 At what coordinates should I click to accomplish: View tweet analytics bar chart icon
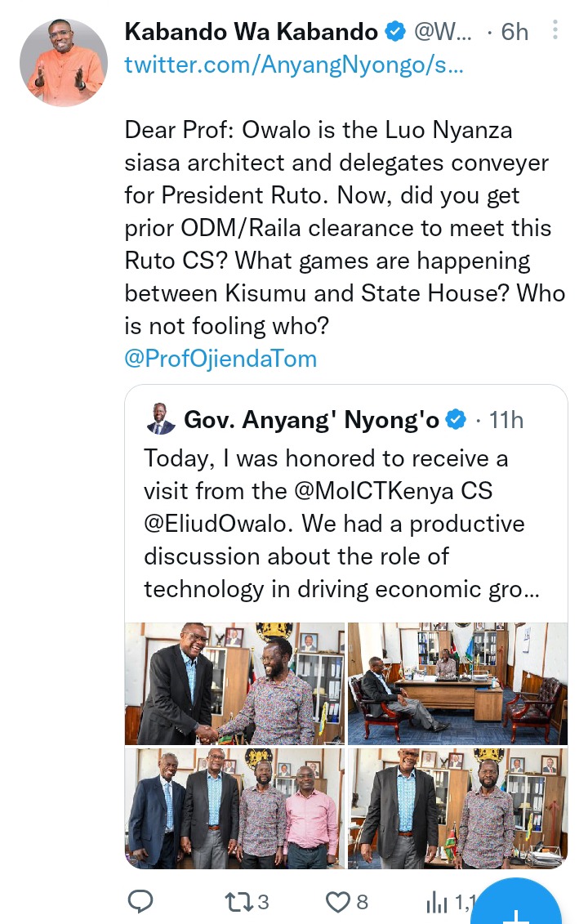[439, 902]
